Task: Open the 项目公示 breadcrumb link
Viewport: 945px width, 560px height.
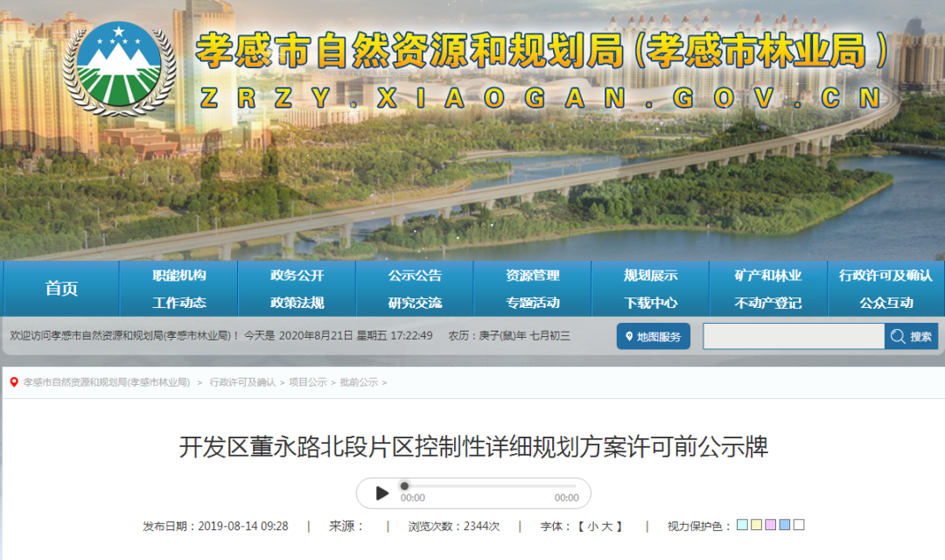Action: point(308,382)
